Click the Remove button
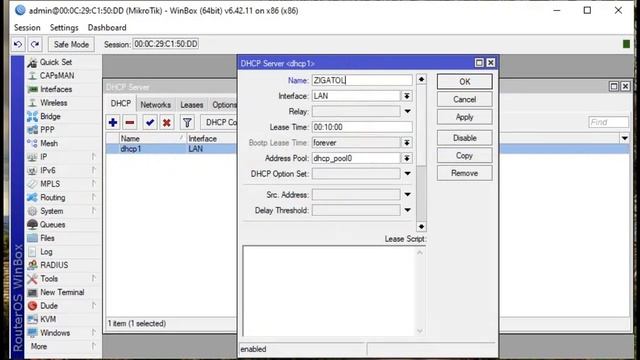Image resolution: width=640 pixels, height=360 pixels. coord(464,173)
